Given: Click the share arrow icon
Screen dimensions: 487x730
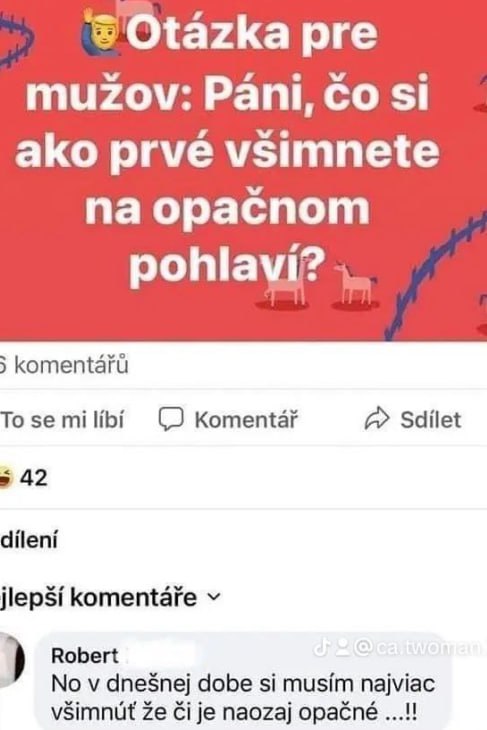Looking at the screenshot, I should click(377, 418).
